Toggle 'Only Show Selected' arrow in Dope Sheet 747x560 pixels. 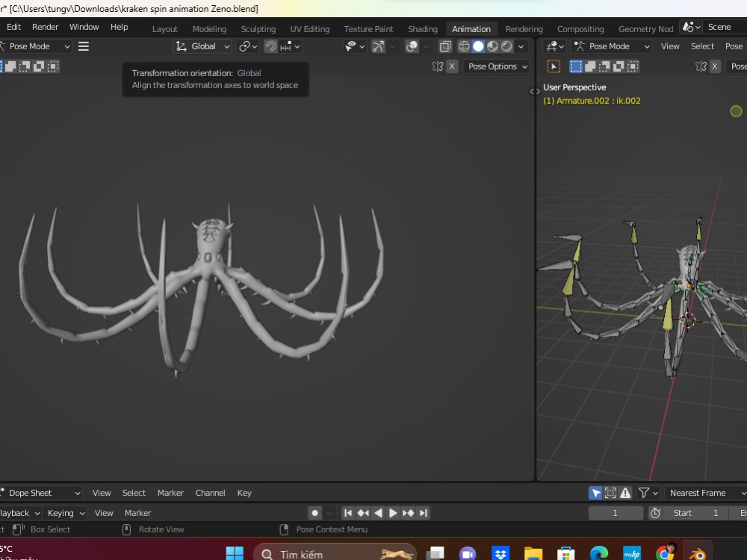tap(595, 493)
